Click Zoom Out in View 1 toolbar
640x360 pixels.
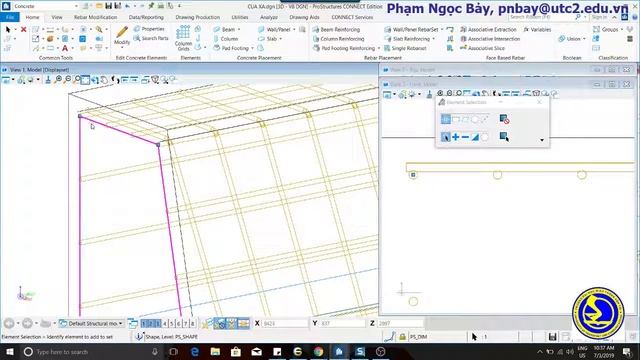click(x=68, y=80)
